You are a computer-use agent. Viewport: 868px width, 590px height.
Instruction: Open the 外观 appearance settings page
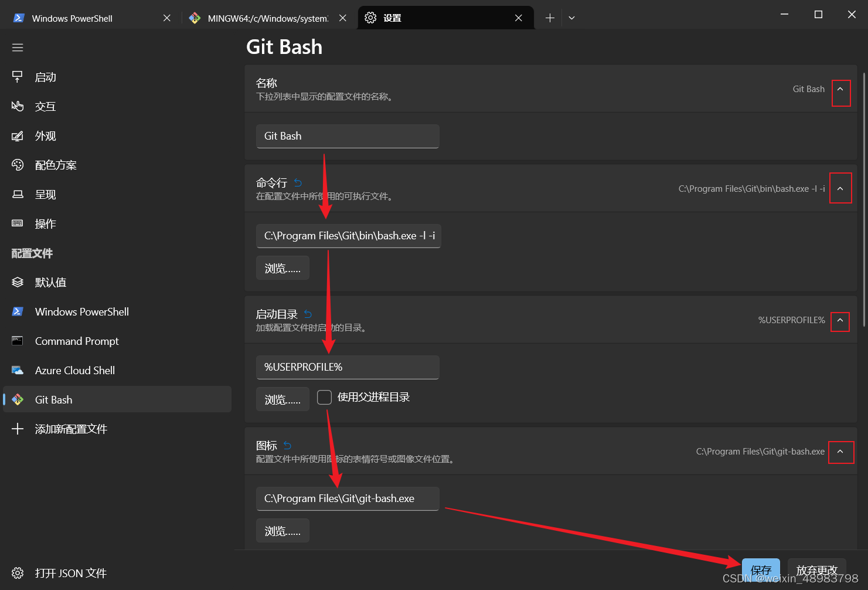[x=117, y=135]
